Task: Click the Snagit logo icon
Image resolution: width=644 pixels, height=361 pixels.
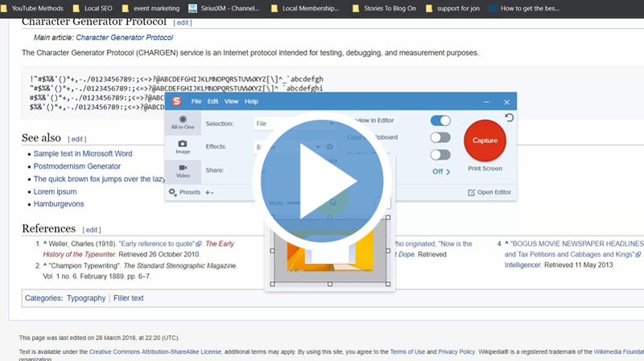Action: 175,102
